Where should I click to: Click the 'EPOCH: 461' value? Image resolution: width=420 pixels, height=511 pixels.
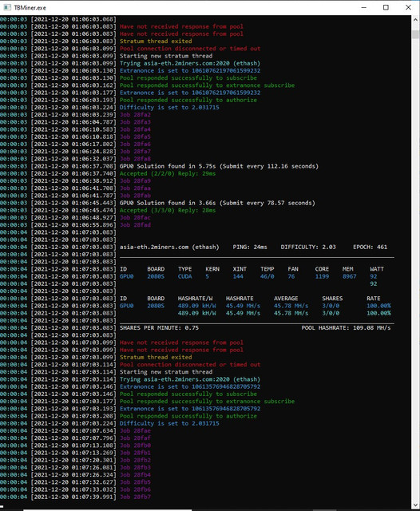click(370, 247)
